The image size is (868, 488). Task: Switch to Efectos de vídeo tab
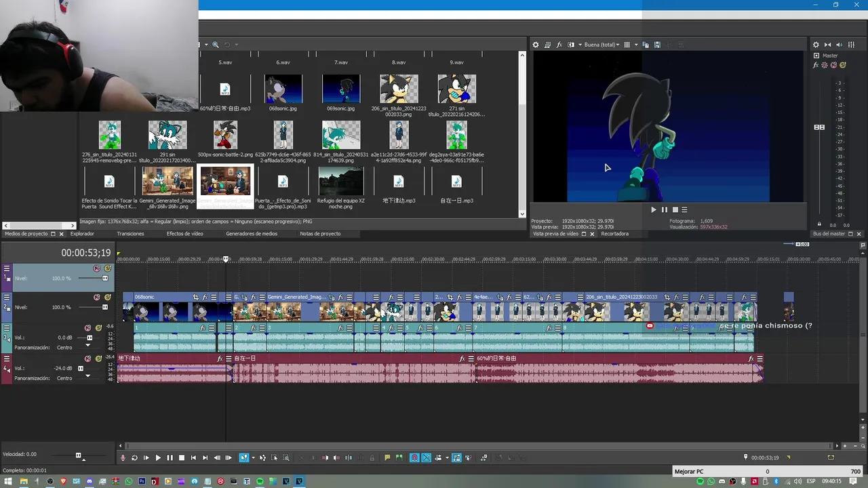point(185,234)
